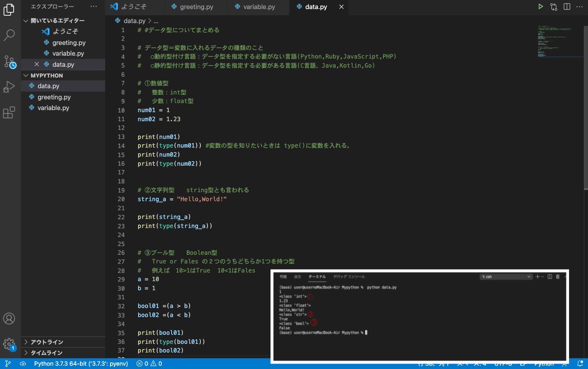Click code line print(type(num02))
This screenshot has width=588, height=369.
coord(169,164)
